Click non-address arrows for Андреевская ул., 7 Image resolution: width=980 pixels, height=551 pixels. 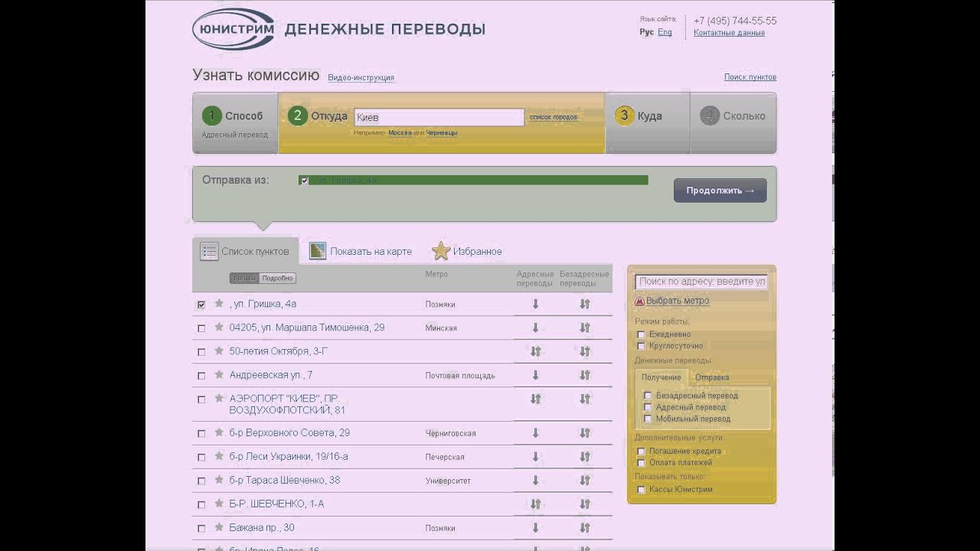[585, 375]
